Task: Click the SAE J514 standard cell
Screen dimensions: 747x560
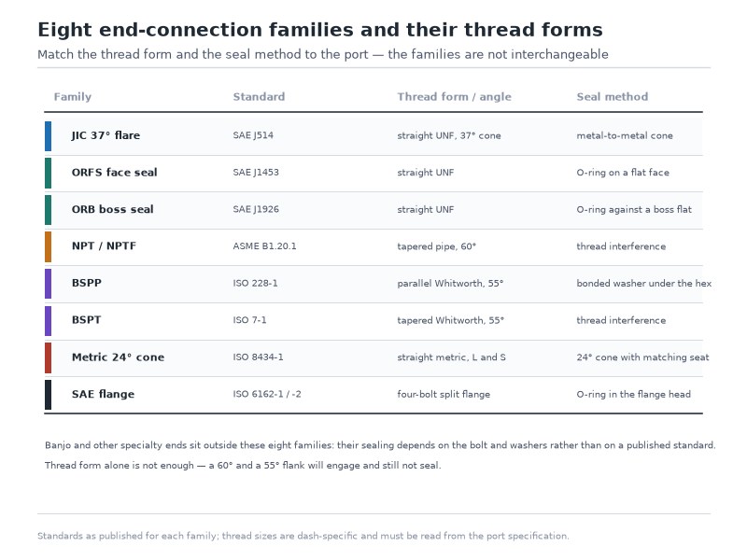Action: (253, 135)
